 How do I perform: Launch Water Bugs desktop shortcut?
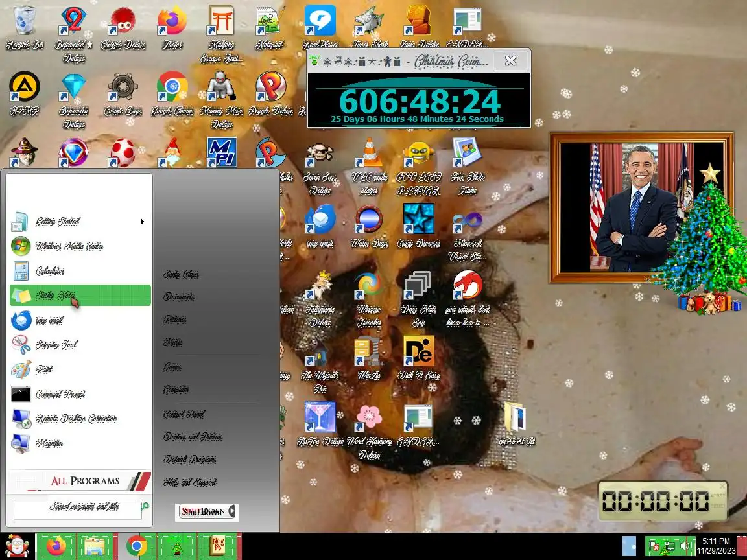(369, 226)
